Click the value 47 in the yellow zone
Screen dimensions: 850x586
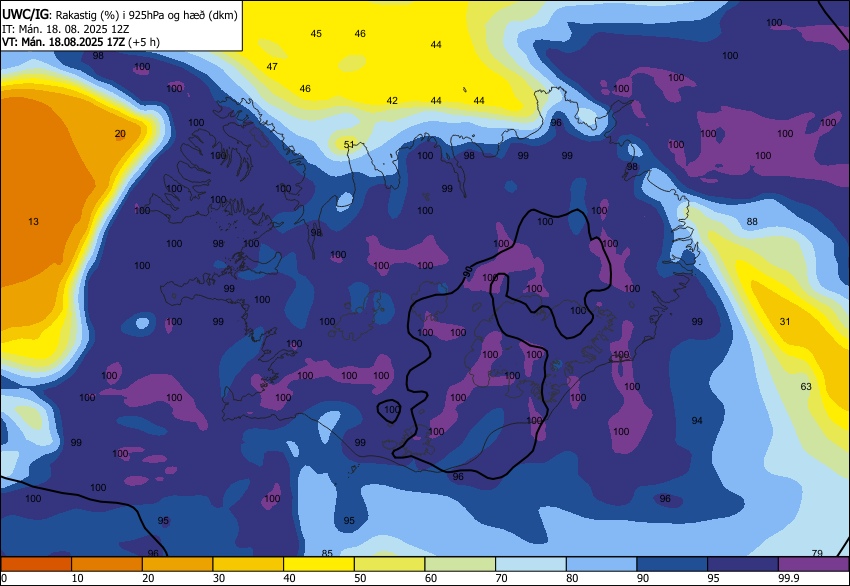click(272, 66)
